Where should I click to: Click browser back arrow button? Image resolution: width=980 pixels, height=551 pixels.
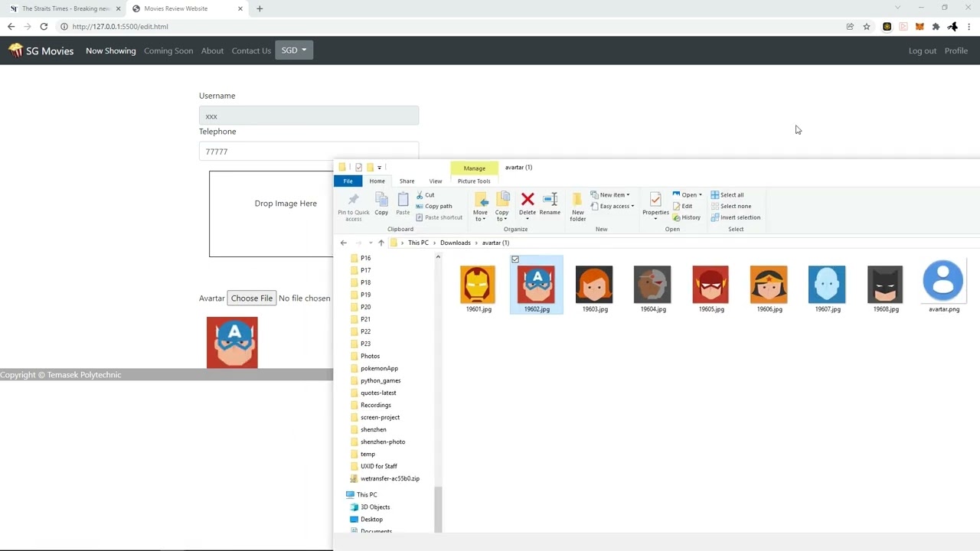[x=11, y=26]
